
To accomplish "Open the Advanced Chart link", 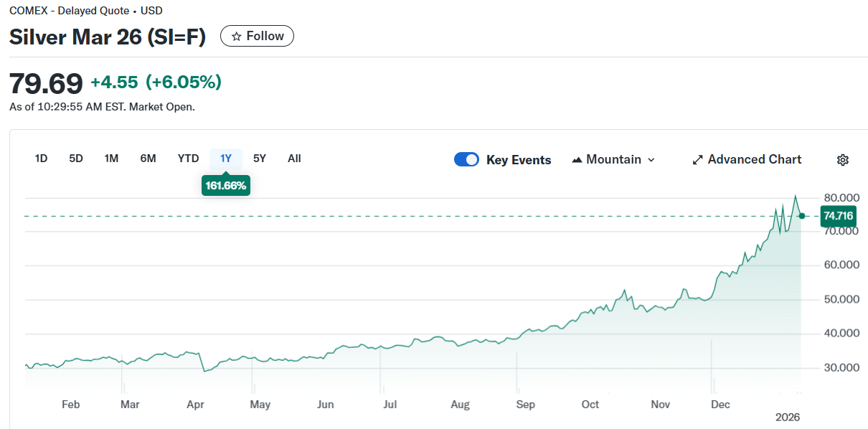I will click(754, 159).
